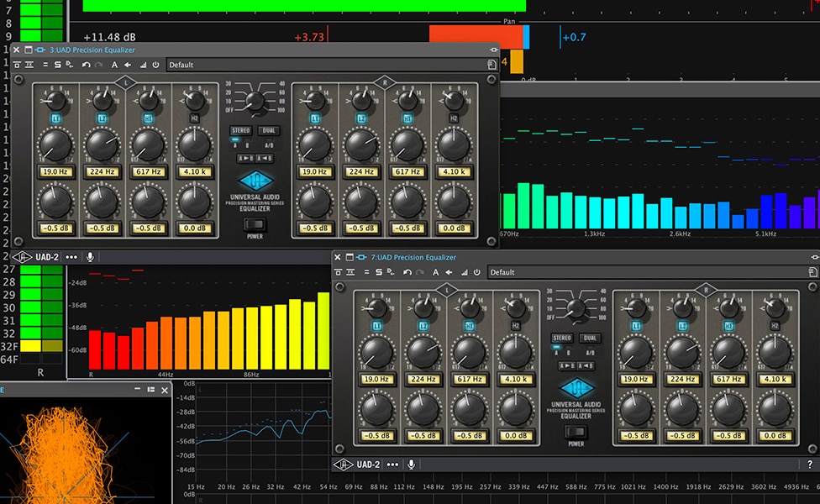This screenshot has height=504, width=820.
Task: Click the preset page icon in window 3
Action: click(x=491, y=65)
